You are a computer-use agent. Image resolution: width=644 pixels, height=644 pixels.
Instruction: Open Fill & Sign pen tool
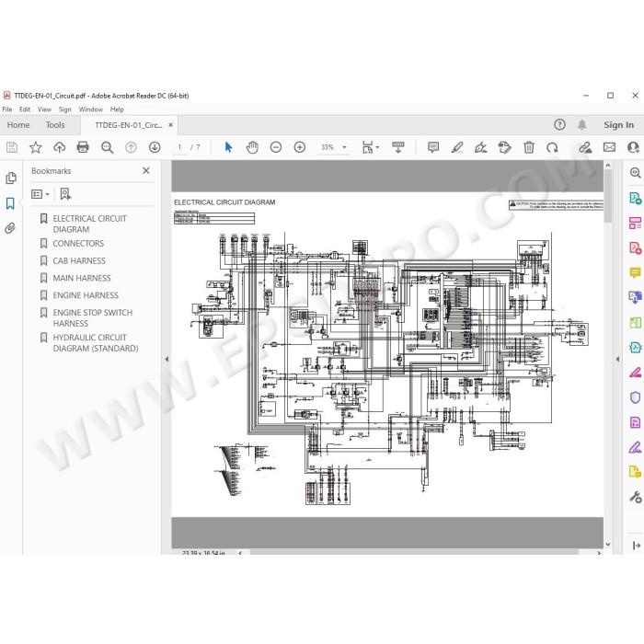point(635,447)
